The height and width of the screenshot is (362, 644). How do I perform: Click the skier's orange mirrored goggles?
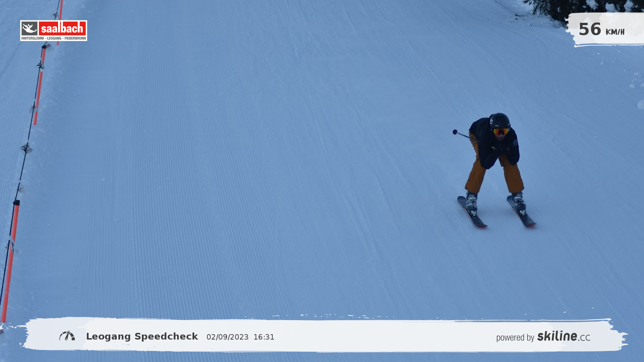pyautogui.click(x=500, y=132)
